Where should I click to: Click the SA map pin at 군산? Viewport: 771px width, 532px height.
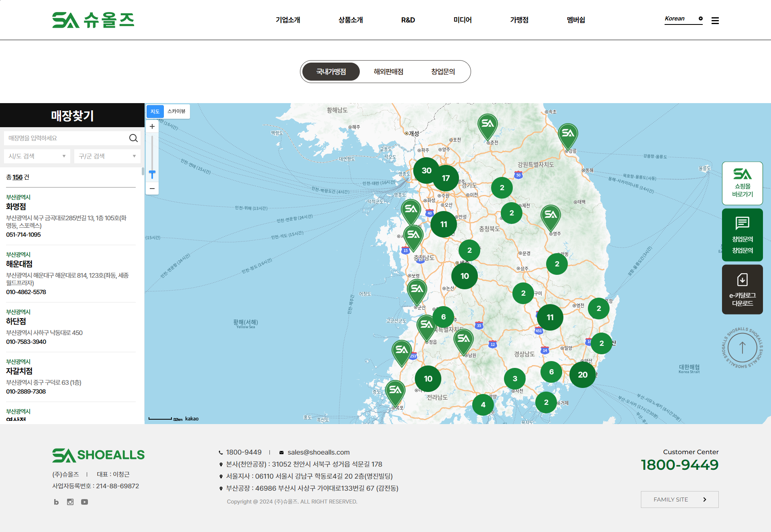[x=417, y=293]
